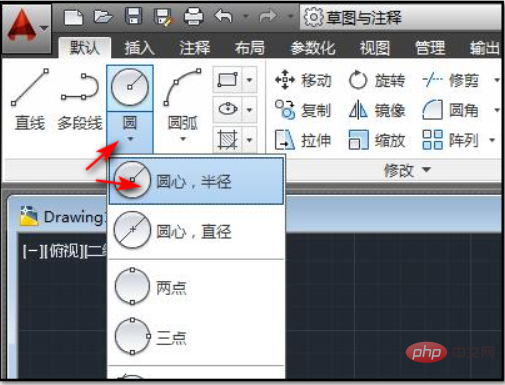
Task: Create a new drawing via New icon
Action: coord(73,17)
